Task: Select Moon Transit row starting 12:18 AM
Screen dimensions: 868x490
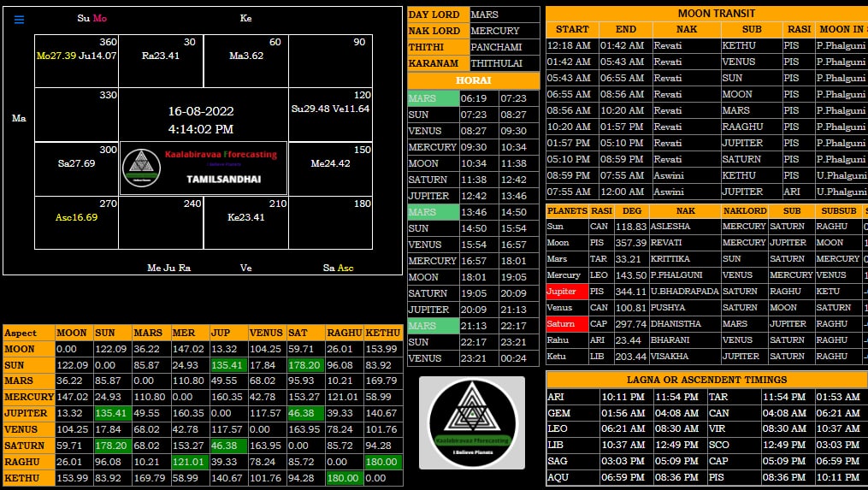Action: click(x=707, y=46)
